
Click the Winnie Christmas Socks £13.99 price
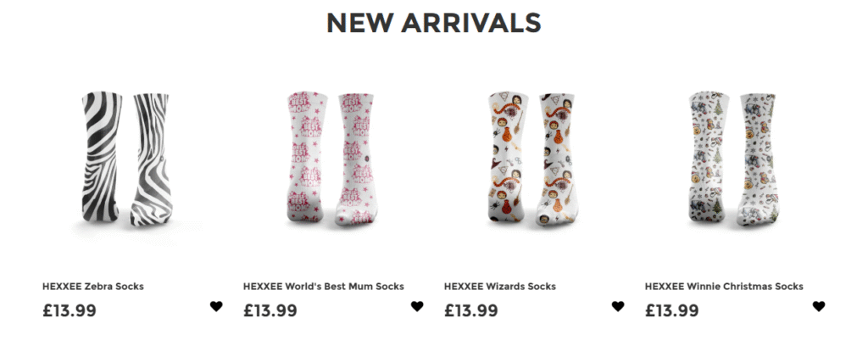pos(672,310)
